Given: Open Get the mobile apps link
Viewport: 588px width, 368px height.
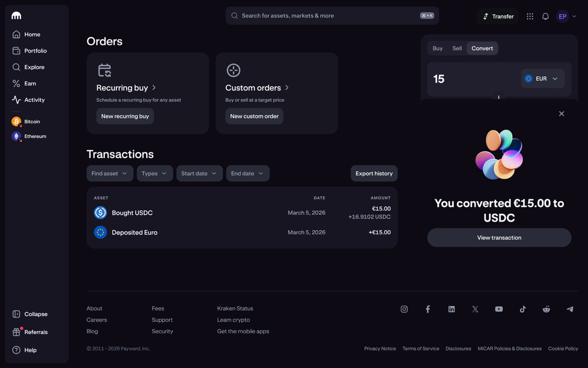Looking at the screenshot, I should click(x=243, y=331).
